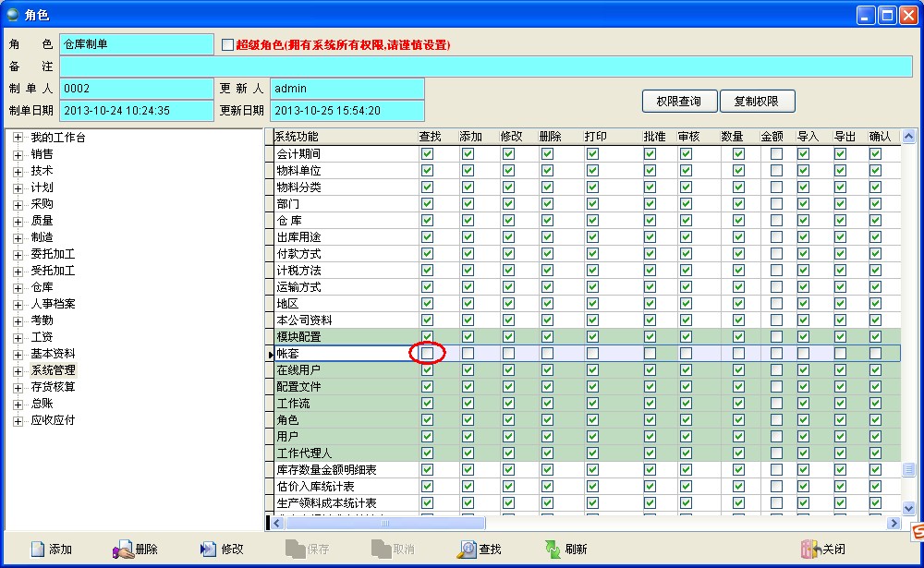The width and height of the screenshot is (924, 568).
Task: Click the 刷新 (Refresh) toolbar icon
Action: (551, 549)
